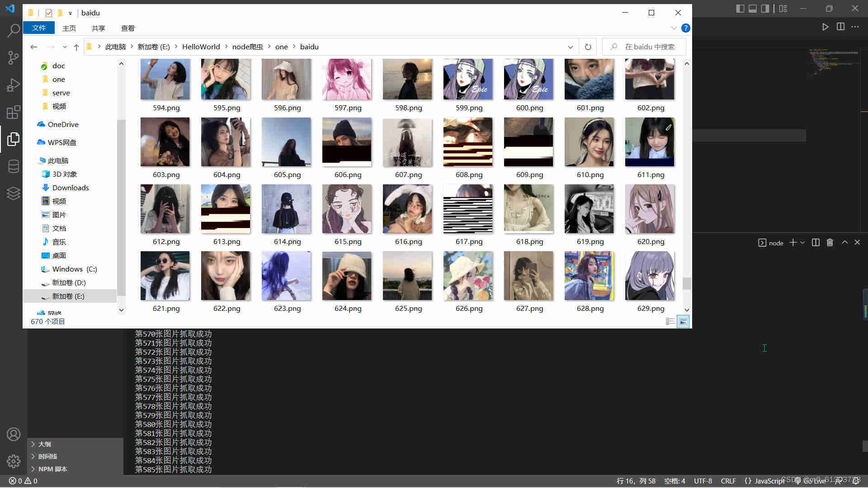Image resolution: width=868 pixels, height=488 pixels.
Task: Open the address bar history dropdown
Action: 570,47
